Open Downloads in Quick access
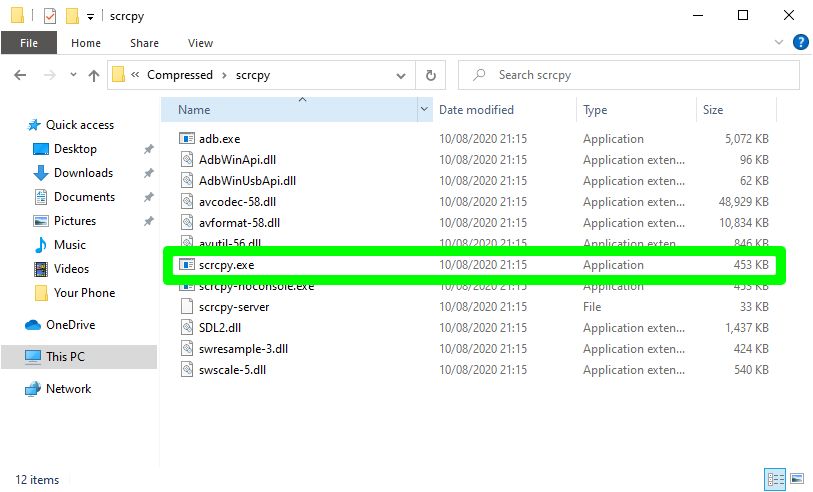This screenshot has width=813, height=492. 83,173
